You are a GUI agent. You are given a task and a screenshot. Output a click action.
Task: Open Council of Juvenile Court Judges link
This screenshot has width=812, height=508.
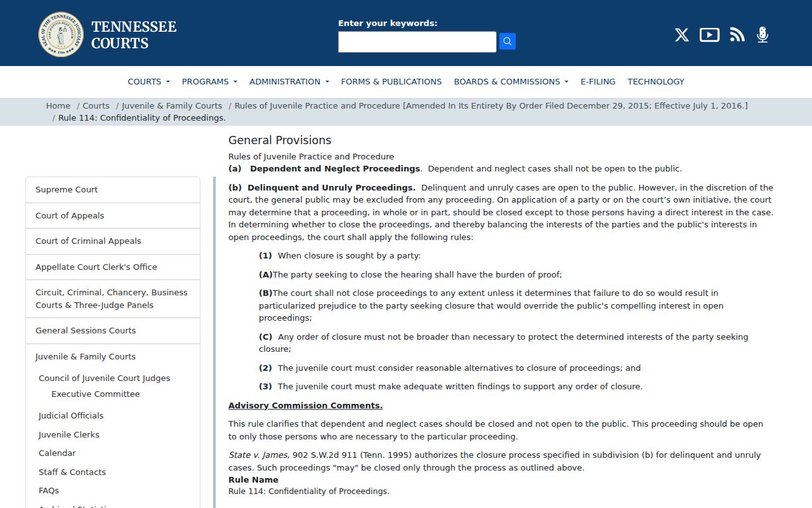point(104,378)
